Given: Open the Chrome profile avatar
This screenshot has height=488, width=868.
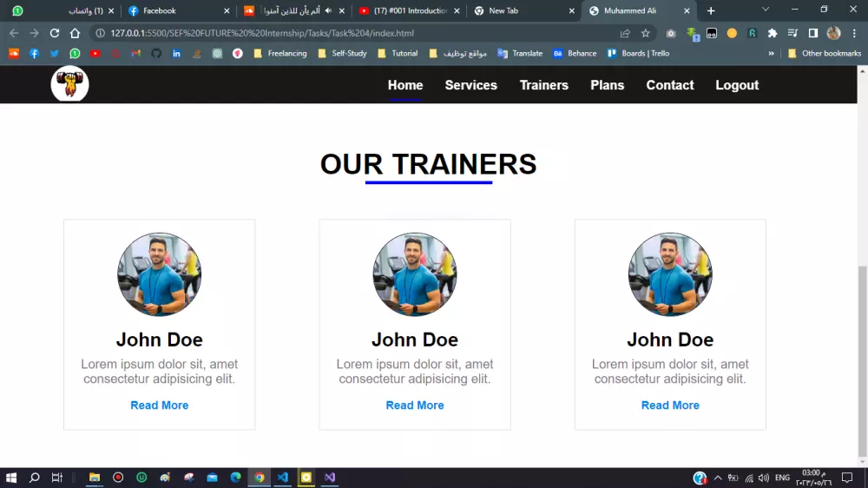Looking at the screenshot, I should coord(833,33).
